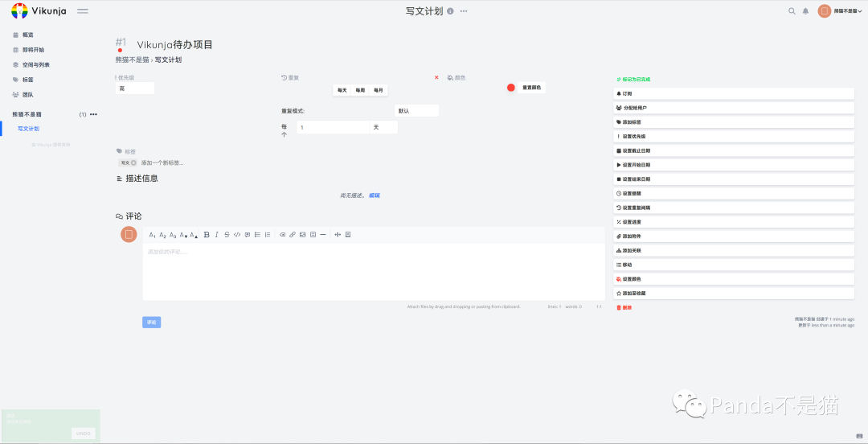
Task: Click the 订阅 subscribe button
Action: point(734,93)
